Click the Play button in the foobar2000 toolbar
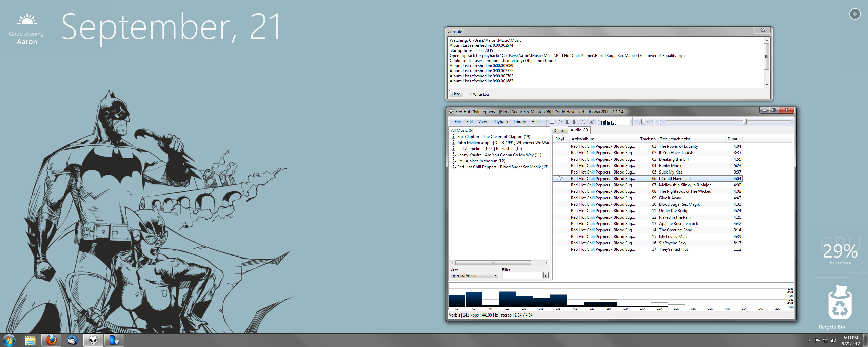Screen dimensions: 868x347 [x=560, y=122]
